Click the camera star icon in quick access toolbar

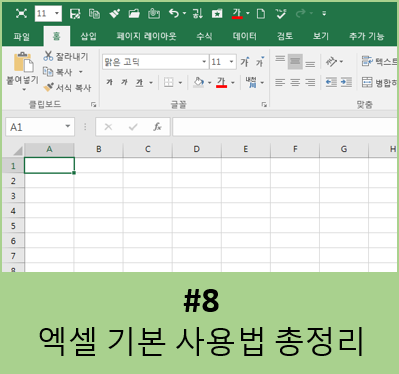click(217, 14)
